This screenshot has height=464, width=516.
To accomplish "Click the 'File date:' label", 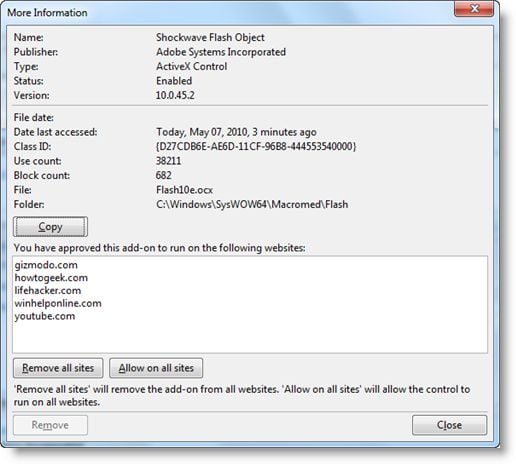I will tap(33, 118).
